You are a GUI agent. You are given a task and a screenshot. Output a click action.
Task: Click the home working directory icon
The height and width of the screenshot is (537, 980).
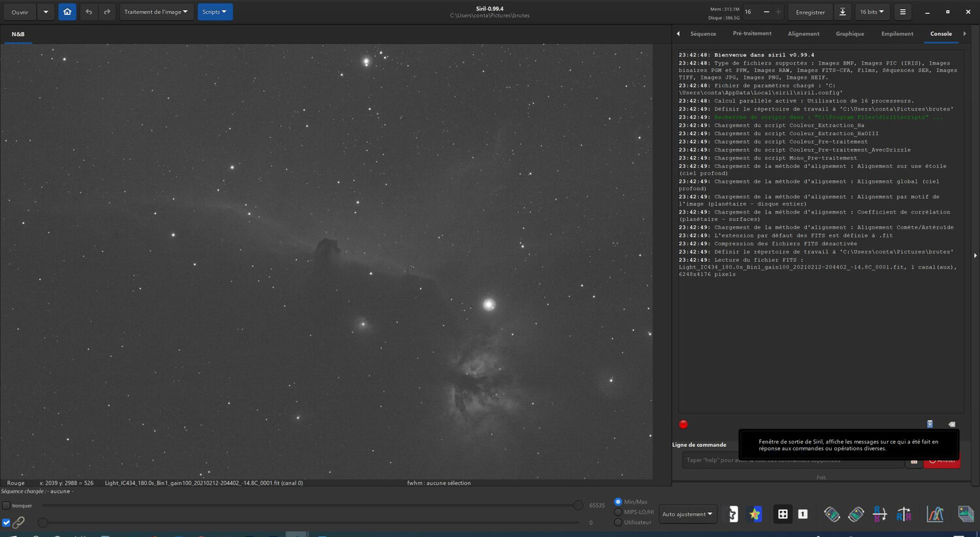pos(67,12)
